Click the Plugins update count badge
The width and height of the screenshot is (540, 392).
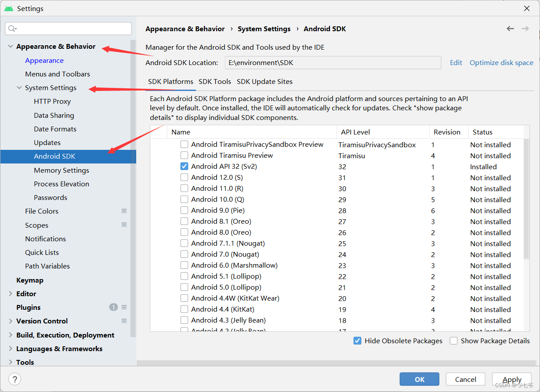tap(113, 307)
